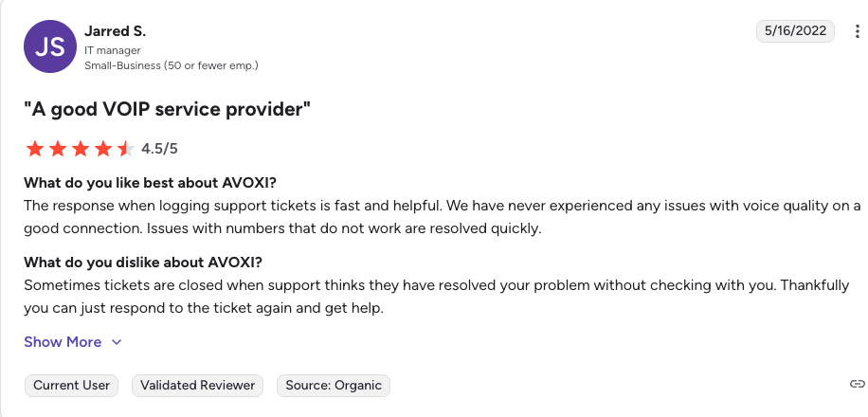Open reviewer Jarred S. profile name

tap(115, 31)
